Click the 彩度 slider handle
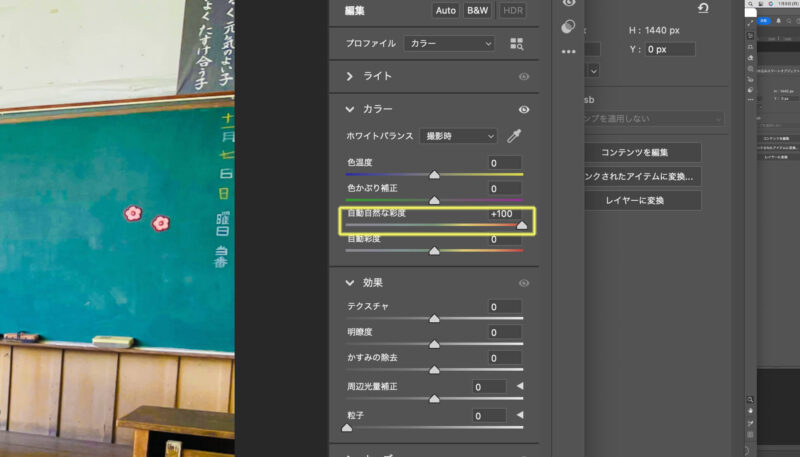Screen dimensions: 800x457 (434, 250)
